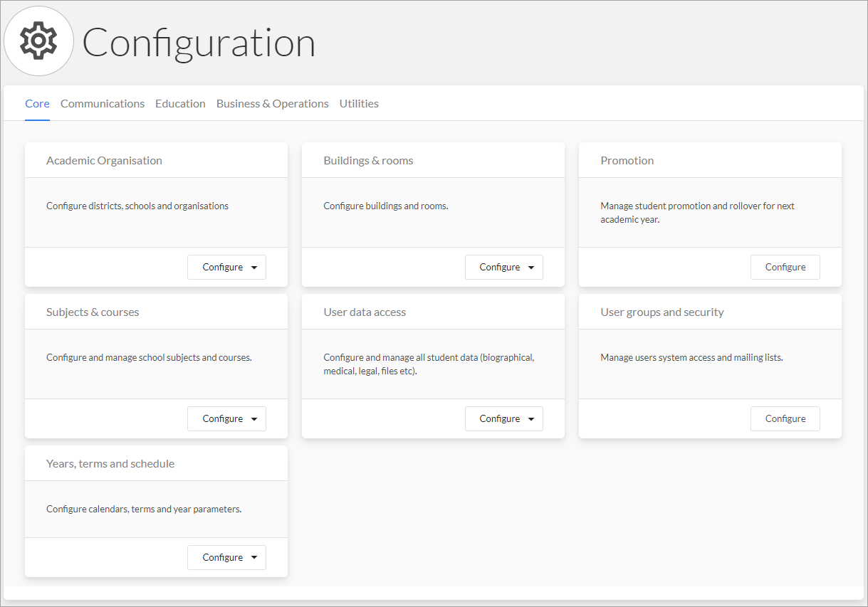Select the Education tab
This screenshot has height=607, width=868.
click(x=180, y=104)
